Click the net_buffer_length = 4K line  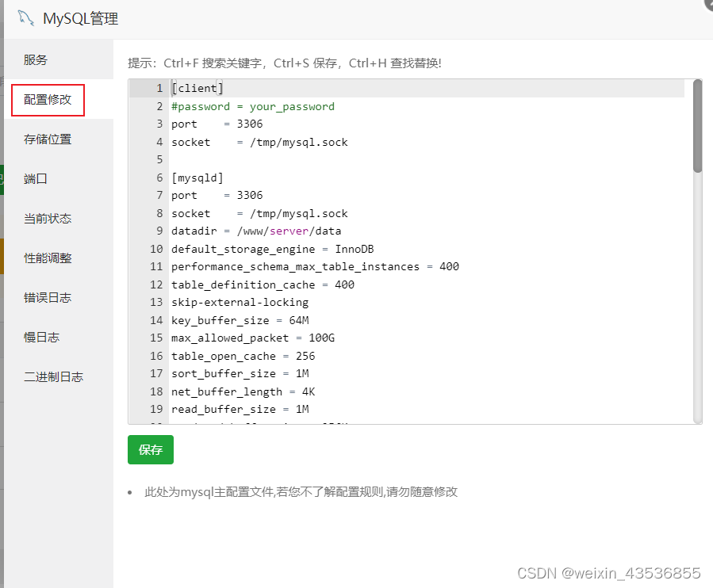(x=243, y=391)
